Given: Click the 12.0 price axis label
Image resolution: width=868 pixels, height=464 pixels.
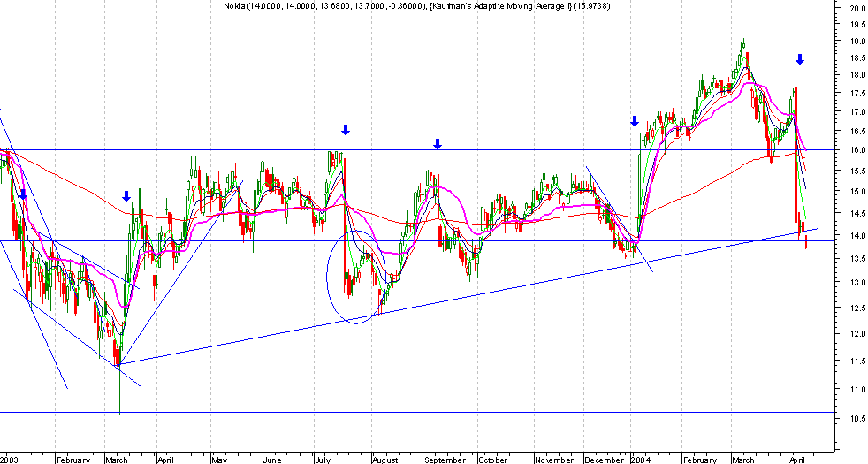Looking at the screenshot, I should (857, 334).
